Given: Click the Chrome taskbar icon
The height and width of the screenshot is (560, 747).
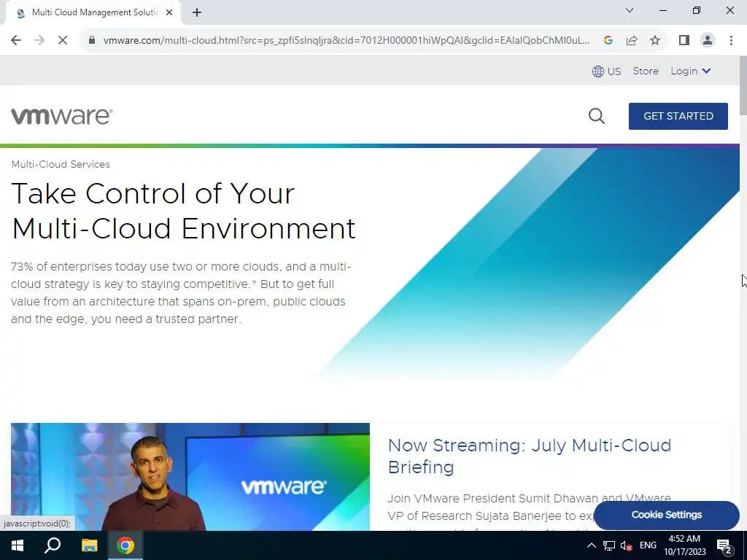Looking at the screenshot, I should [125, 545].
